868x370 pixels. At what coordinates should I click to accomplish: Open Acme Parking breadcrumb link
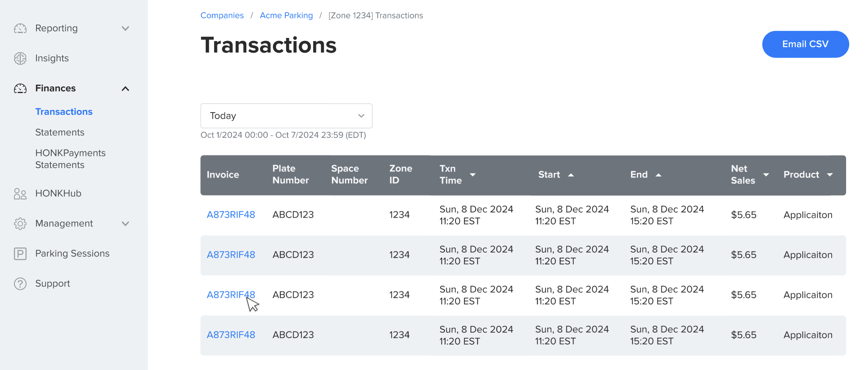[x=286, y=16]
